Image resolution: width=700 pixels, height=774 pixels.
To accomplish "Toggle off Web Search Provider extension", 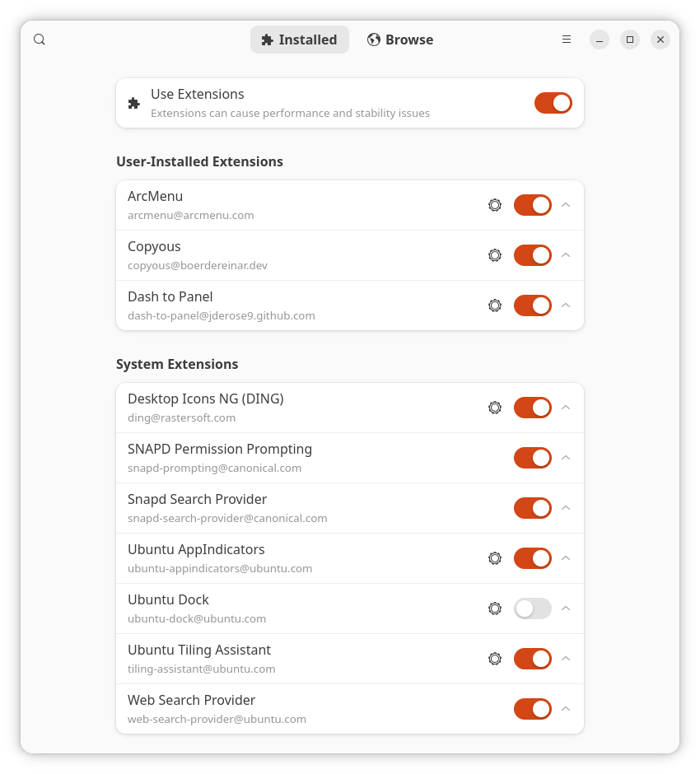I will point(532,709).
